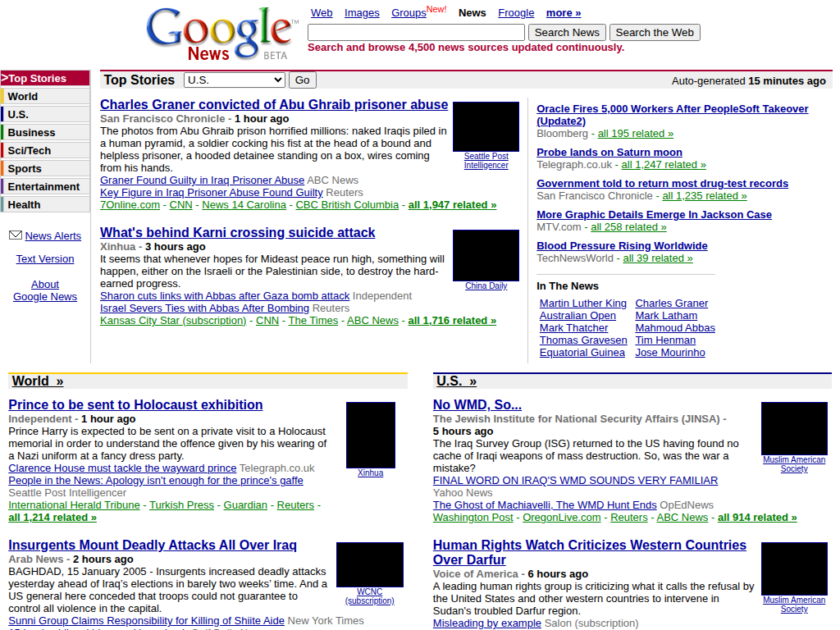Screen dimensions: 840x630
Task: Open the China Daily image credit link
Action: [486, 286]
